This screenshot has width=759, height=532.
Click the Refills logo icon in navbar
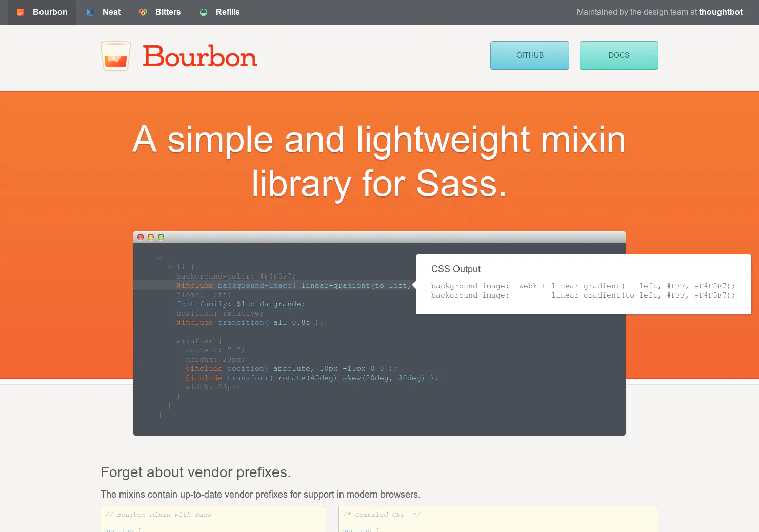[204, 12]
